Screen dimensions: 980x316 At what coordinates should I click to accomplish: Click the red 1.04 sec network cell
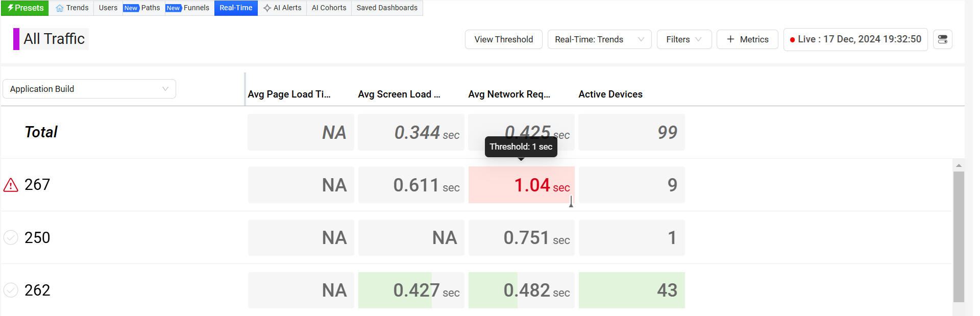pos(521,185)
